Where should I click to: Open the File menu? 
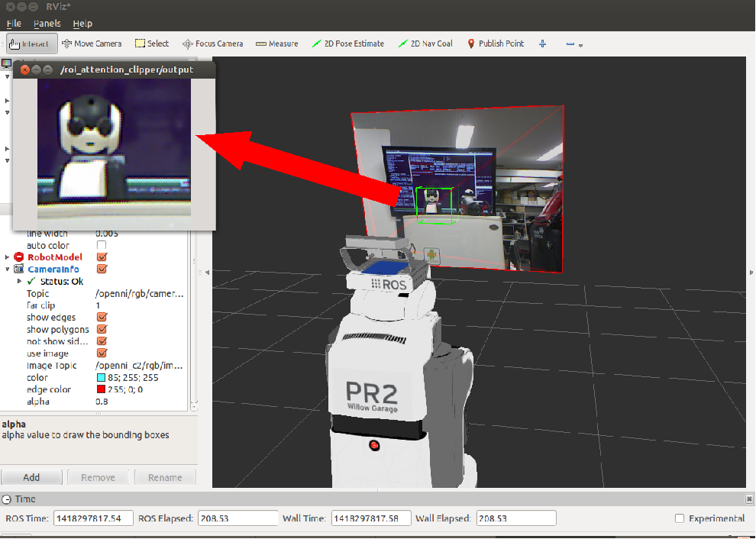click(x=14, y=23)
